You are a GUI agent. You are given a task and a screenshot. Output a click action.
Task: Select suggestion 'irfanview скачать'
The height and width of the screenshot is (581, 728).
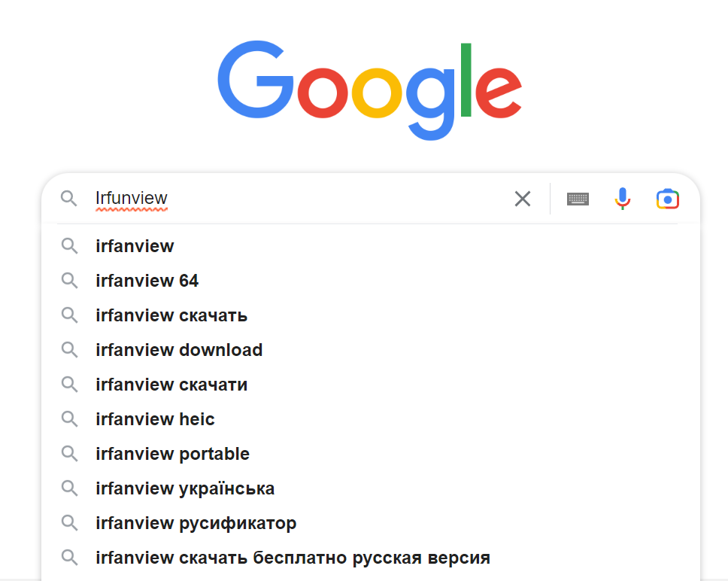pyautogui.click(x=171, y=315)
